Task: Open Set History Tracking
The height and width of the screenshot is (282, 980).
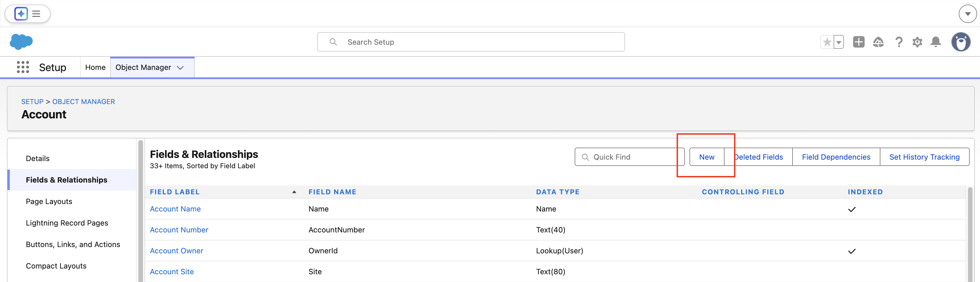Action: [924, 157]
